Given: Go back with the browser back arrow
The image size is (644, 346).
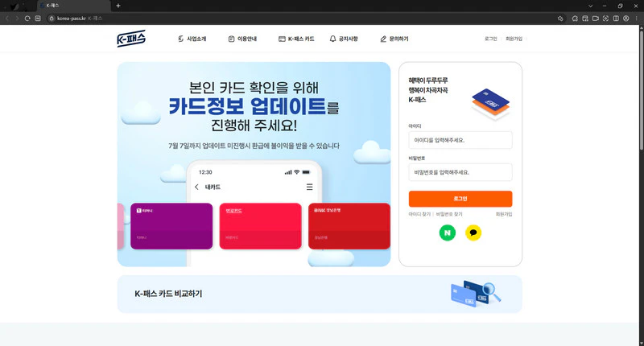Looking at the screenshot, I should point(7,19).
